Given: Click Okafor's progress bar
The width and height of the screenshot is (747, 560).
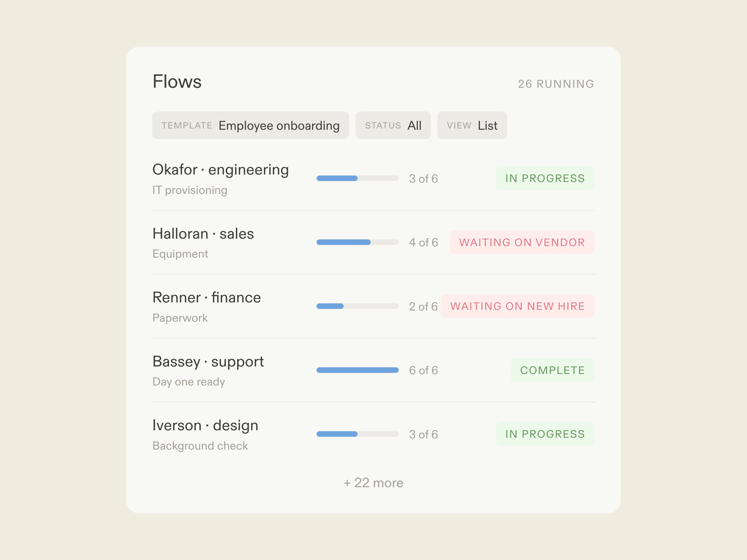Looking at the screenshot, I should [x=358, y=178].
